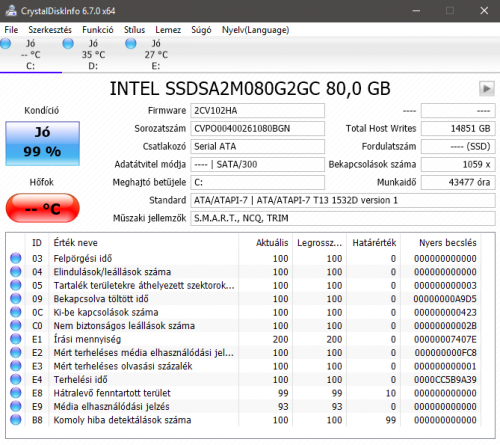Click the status orb for attribute E9

pos(16,406)
